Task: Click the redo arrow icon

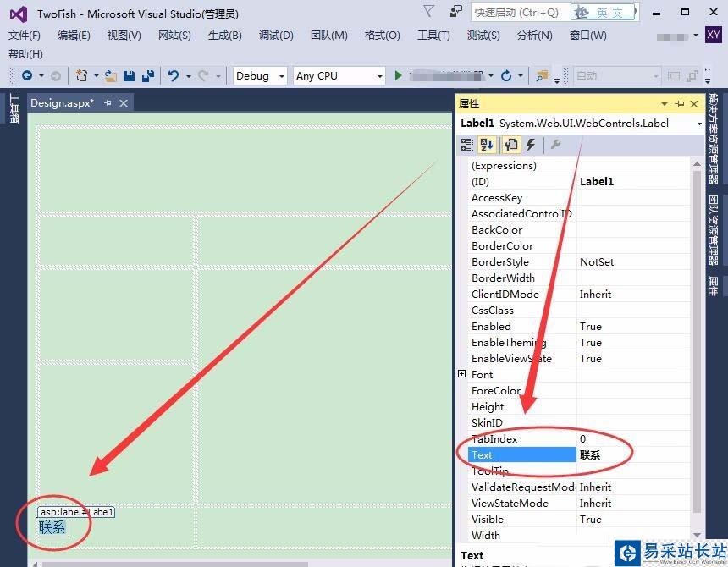Action: 203,75
